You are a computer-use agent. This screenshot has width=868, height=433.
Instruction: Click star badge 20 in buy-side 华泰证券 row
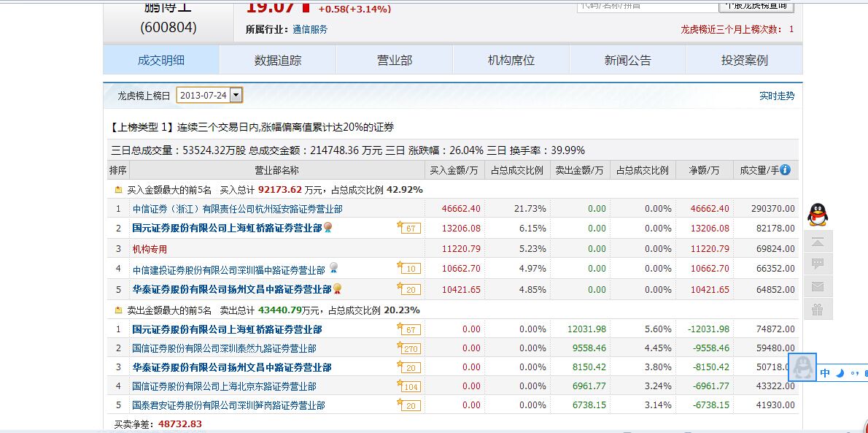pyautogui.click(x=408, y=289)
